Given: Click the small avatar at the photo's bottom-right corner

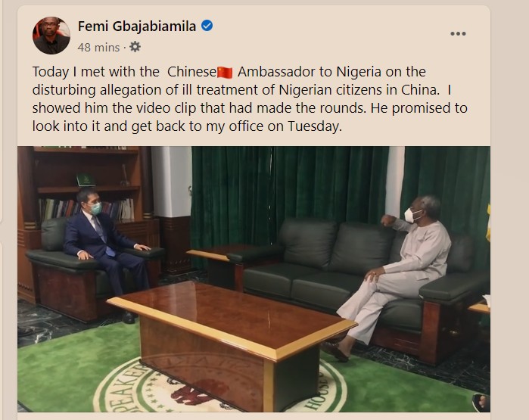Looking at the screenshot, I should click(479, 402).
